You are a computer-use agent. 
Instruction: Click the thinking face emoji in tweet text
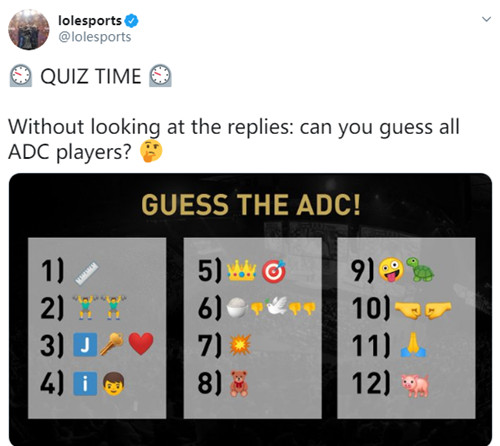click(x=152, y=151)
